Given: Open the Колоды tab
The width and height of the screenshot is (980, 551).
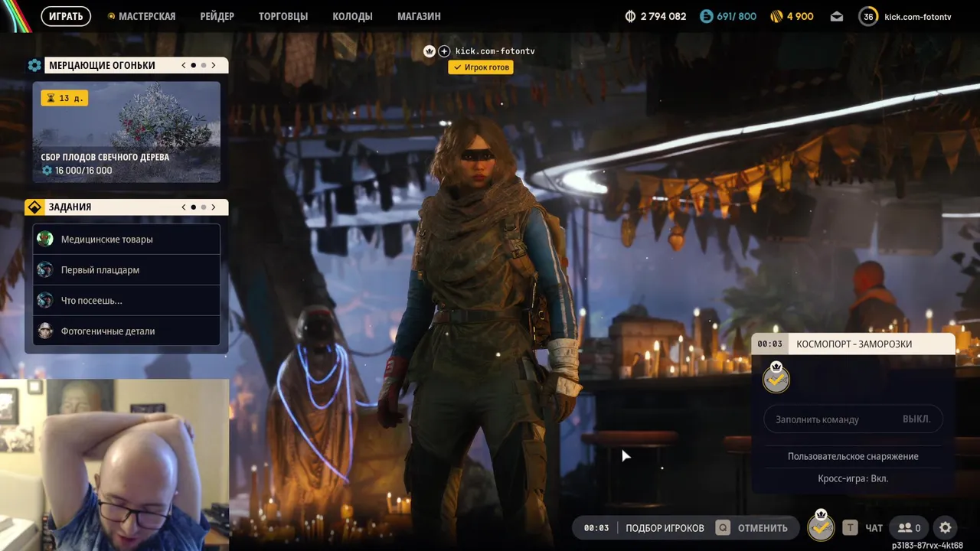Looking at the screenshot, I should point(352,16).
